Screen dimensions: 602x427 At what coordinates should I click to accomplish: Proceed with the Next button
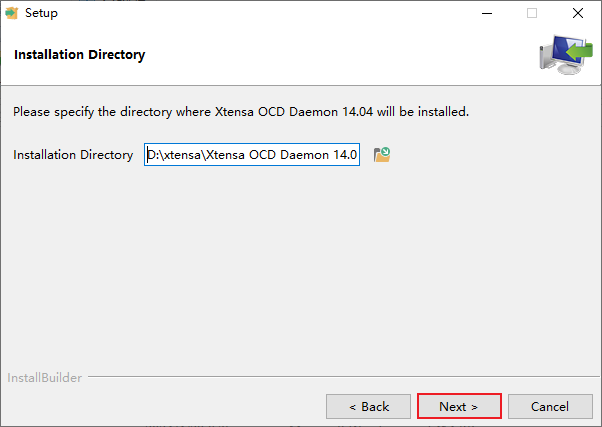(x=459, y=406)
